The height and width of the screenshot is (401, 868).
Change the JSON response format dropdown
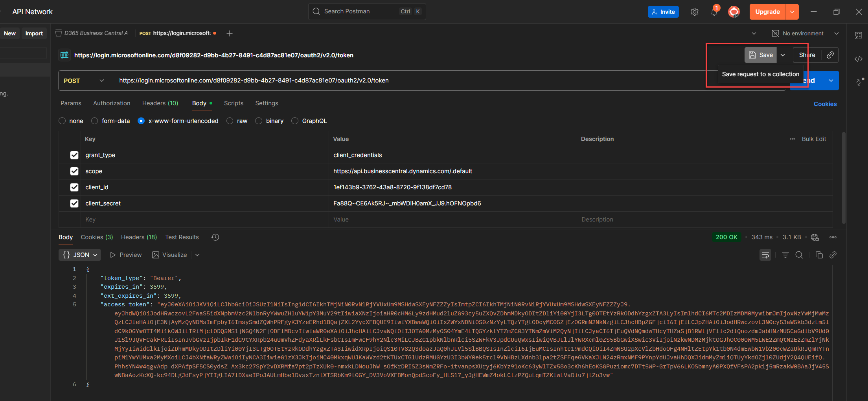[x=80, y=255]
